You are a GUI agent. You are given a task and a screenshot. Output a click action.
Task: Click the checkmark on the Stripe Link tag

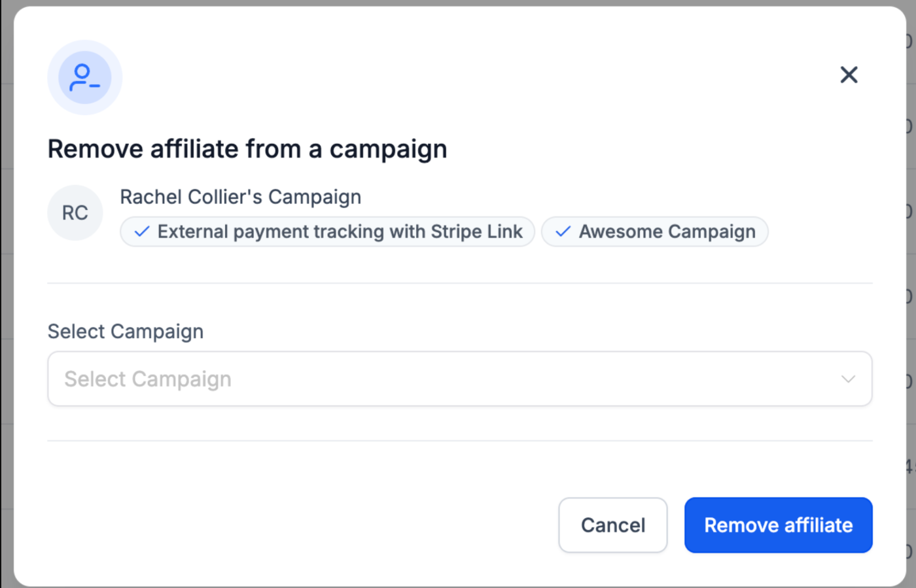coord(141,232)
